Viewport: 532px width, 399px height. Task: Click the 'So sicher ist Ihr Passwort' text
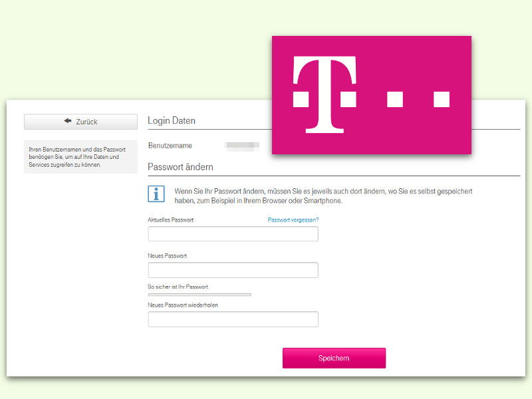pos(178,287)
